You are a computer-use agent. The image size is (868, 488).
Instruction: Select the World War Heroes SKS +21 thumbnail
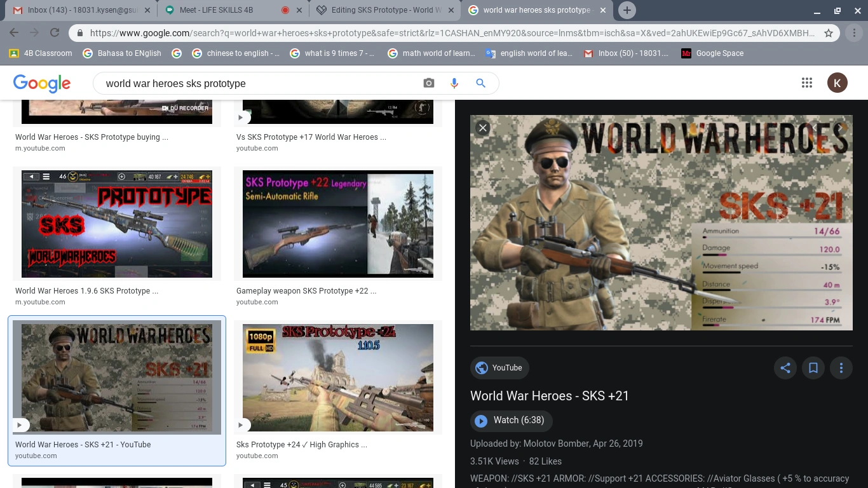[x=117, y=377]
